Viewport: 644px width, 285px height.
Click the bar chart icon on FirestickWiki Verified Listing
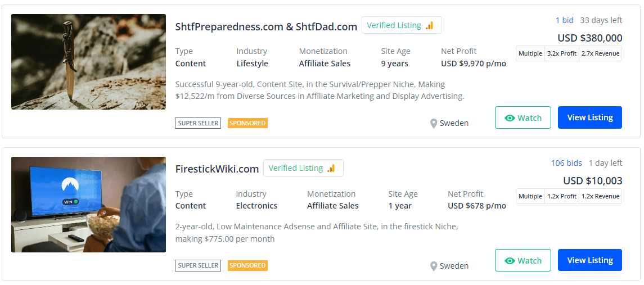(x=331, y=168)
